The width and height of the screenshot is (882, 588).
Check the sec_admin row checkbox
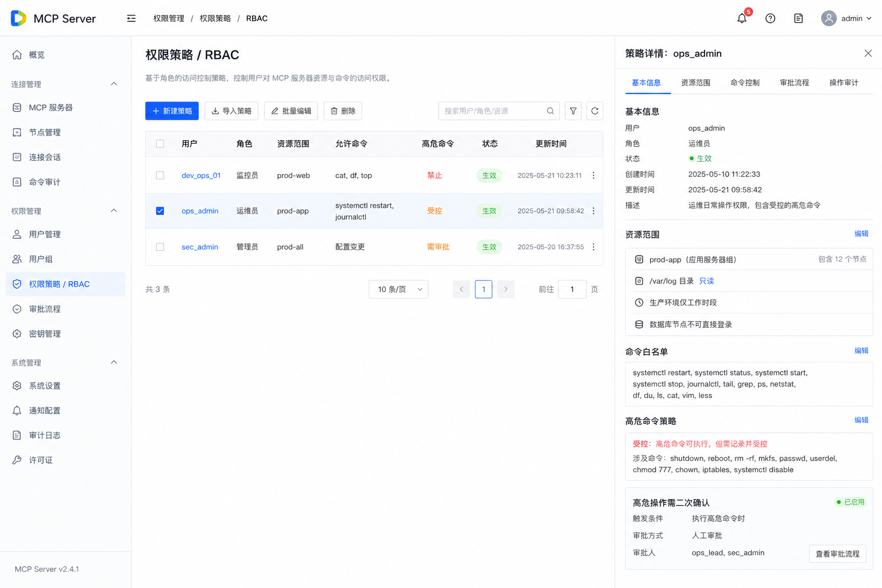click(160, 247)
